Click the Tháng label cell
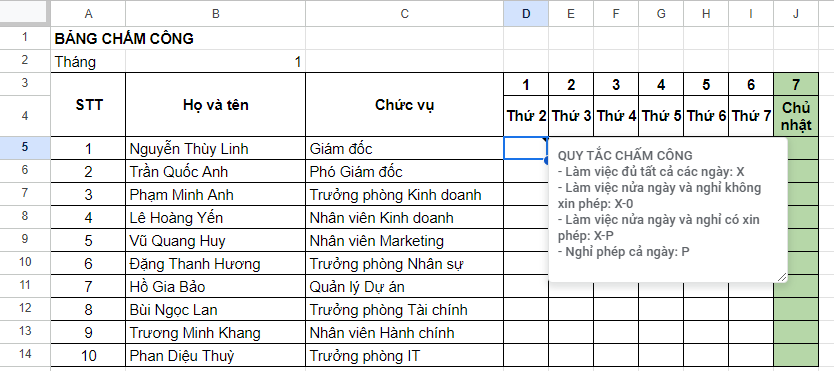 (88, 62)
